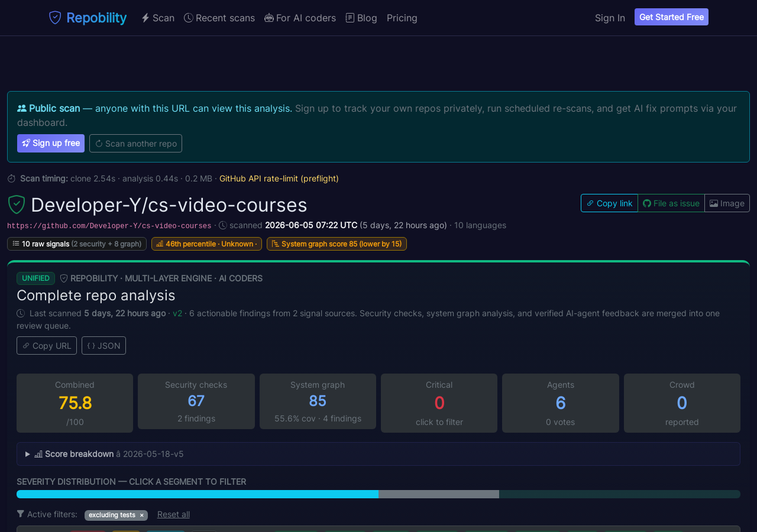Expand the Score breakdown section
757x532 pixels.
[378, 454]
